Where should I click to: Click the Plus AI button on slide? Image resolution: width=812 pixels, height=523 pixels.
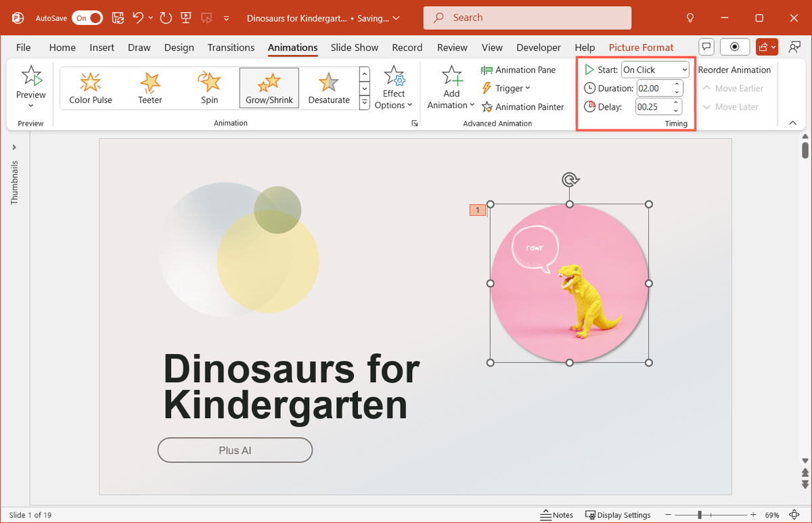235,450
